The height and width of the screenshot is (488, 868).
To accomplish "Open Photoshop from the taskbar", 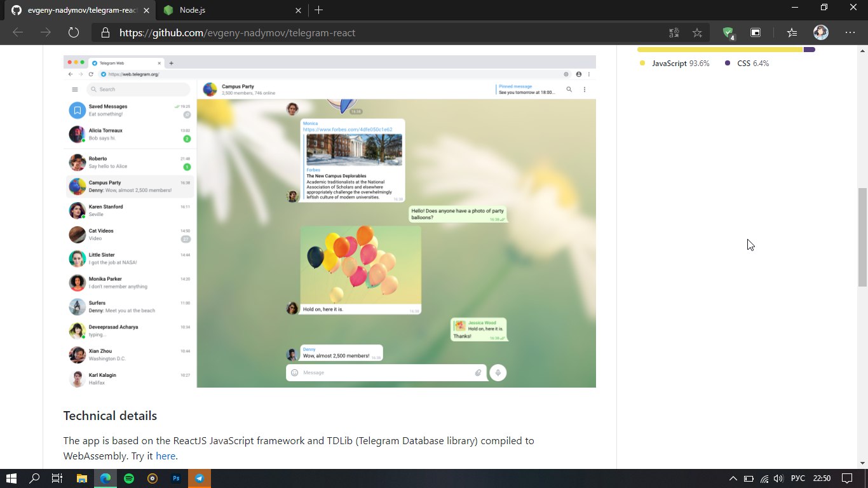I will tap(176, 478).
